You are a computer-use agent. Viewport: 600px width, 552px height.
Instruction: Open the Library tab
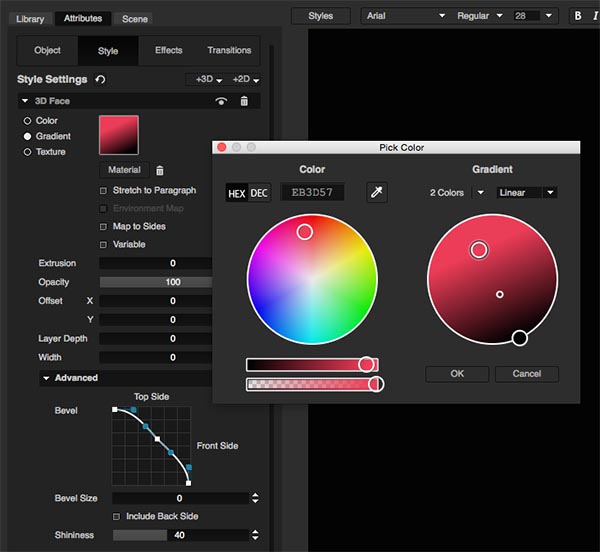[30, 19]
